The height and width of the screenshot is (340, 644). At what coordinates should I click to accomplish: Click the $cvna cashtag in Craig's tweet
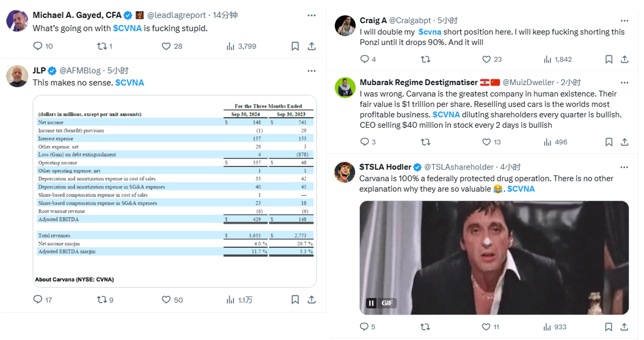click(x=430, y=32)
